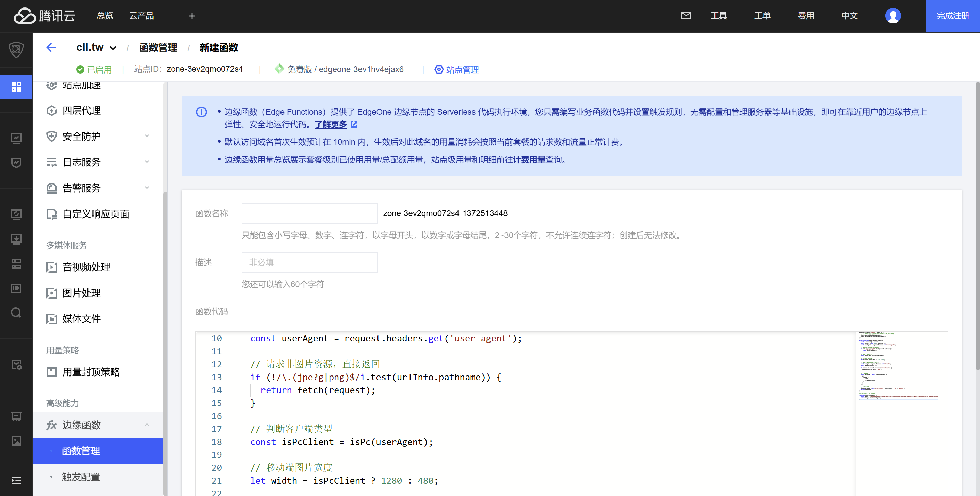
Task: Click the 了解更多 link
Action: (331, 124)
